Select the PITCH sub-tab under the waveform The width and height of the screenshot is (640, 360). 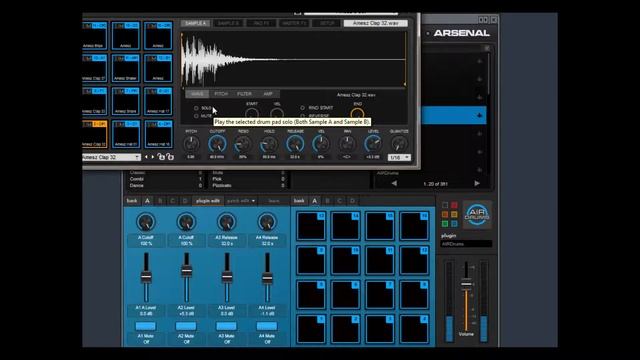pos(221,94)
